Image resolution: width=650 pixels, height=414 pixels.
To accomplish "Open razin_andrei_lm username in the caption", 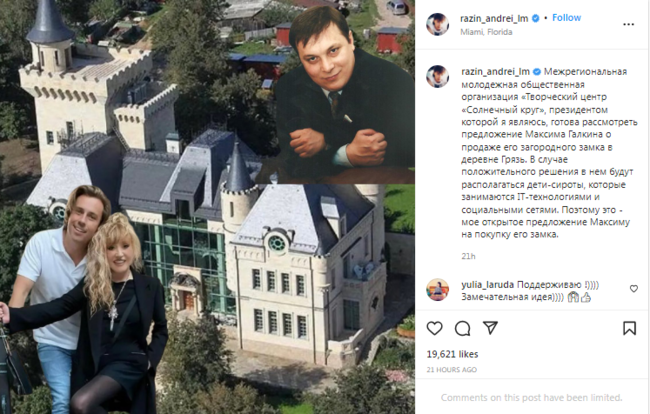I will pos(495,72).
